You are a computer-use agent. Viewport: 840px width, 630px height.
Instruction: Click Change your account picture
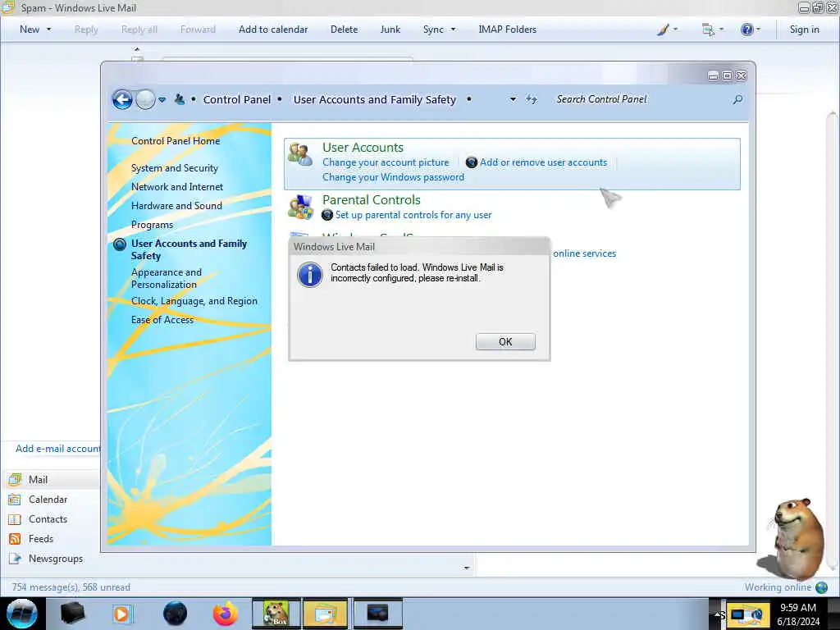pyautogui.click(x=386, y=162)
